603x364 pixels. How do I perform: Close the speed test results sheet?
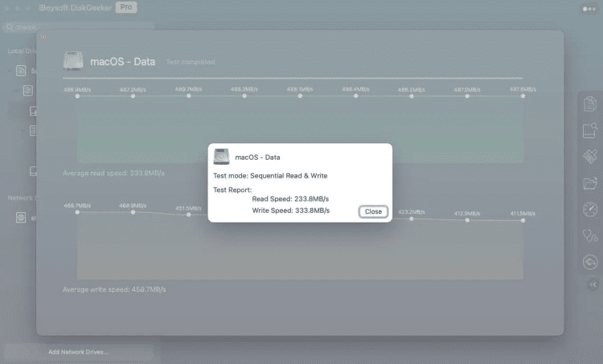click(x=43, y=36)
